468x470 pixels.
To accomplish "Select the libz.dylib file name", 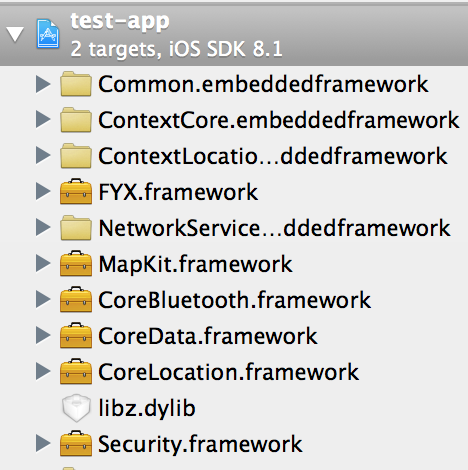I will [x=147, y=408].
